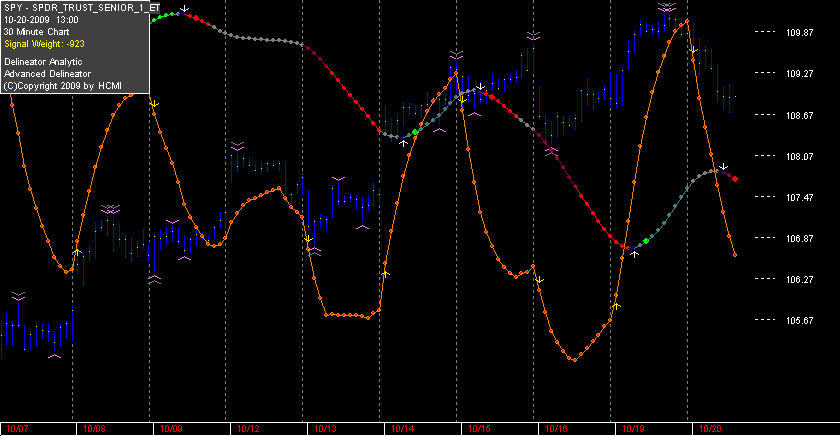Click the red diamond at end of signal line
Screen dimensions: 840x436
pyautogui.click(x=735, y=179)
